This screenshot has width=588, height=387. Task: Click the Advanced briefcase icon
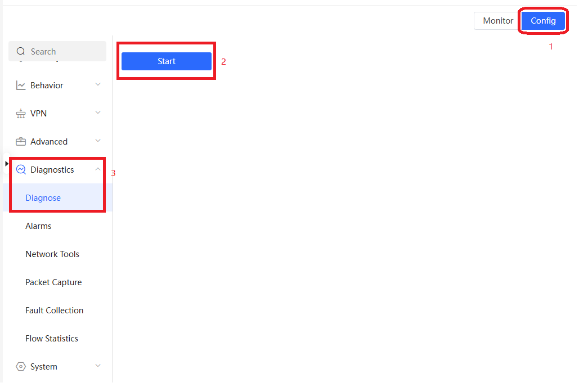pos(21,142)
